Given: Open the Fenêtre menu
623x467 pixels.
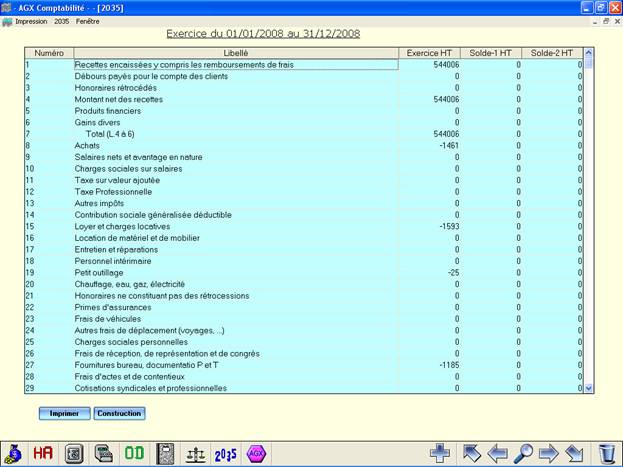Looking at the screenshot, I should coord(88,20).
